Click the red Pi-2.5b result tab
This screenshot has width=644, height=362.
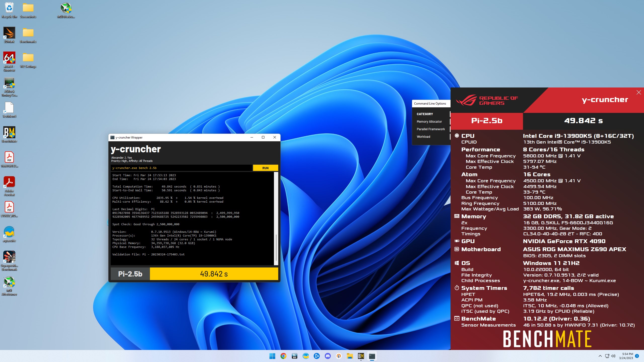[x=487, y=121]
